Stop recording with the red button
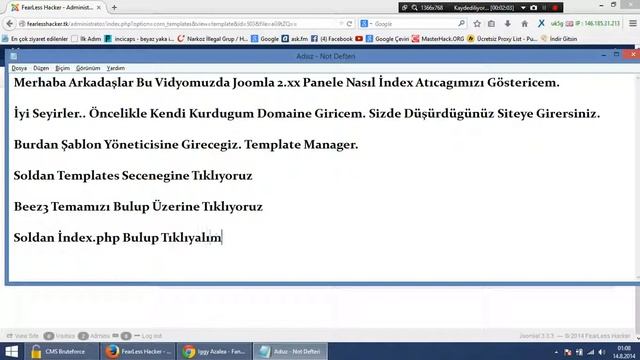640x360 pixels. 555,8
